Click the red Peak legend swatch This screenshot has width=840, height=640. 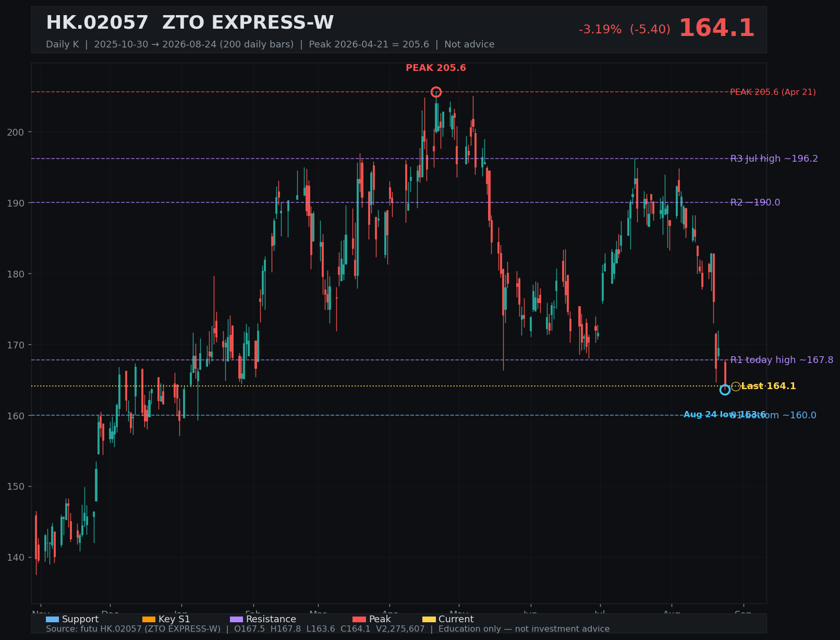pos(359,619)
